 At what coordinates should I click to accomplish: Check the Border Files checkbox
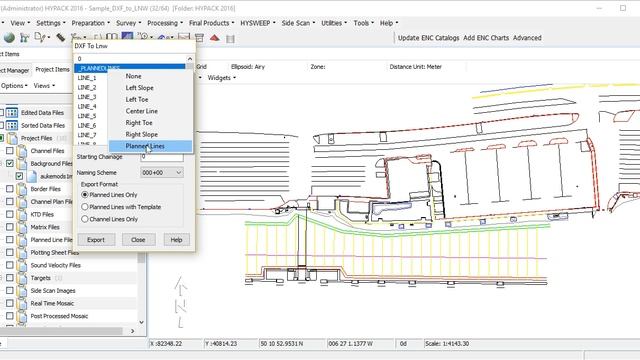pos(10,189)
